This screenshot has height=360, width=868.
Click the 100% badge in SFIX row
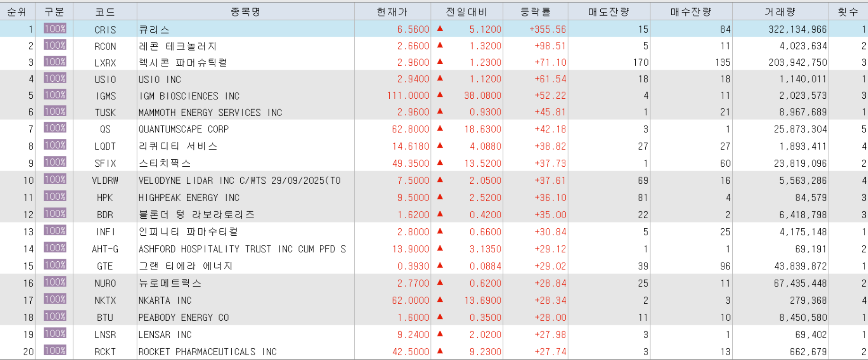click(x=55, y=162)
